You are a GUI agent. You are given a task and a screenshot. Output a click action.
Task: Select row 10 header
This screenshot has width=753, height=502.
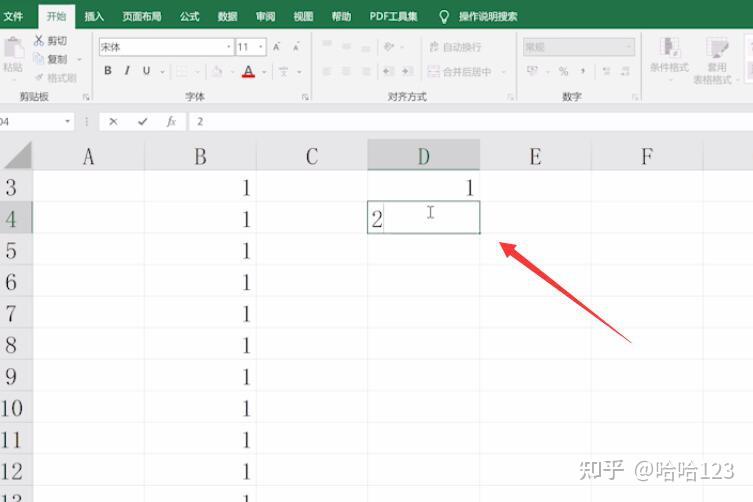[16, 408]
